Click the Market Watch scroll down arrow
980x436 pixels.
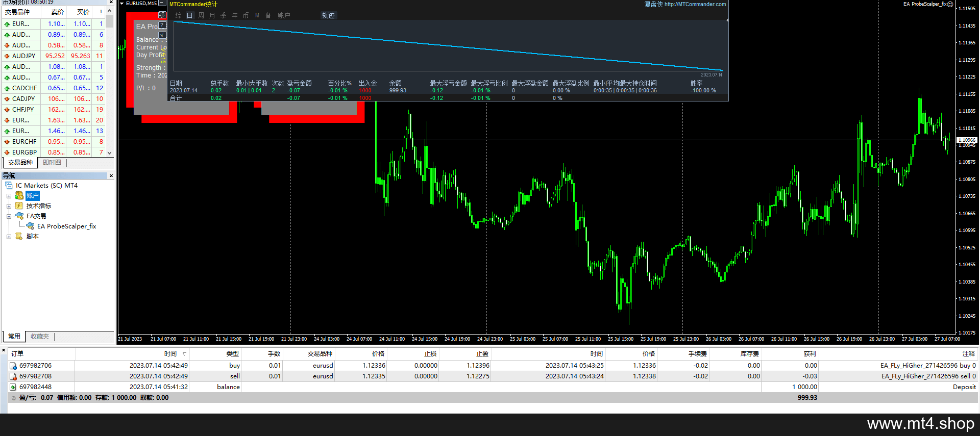[110, 152]
